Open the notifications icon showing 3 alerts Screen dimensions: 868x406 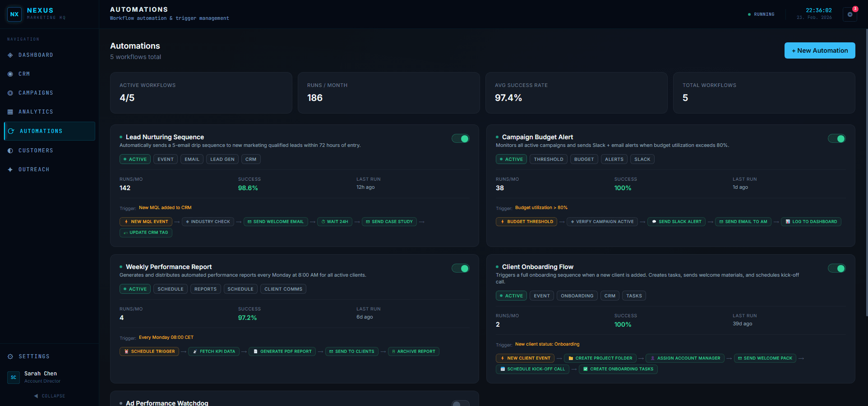pos(849,14)
